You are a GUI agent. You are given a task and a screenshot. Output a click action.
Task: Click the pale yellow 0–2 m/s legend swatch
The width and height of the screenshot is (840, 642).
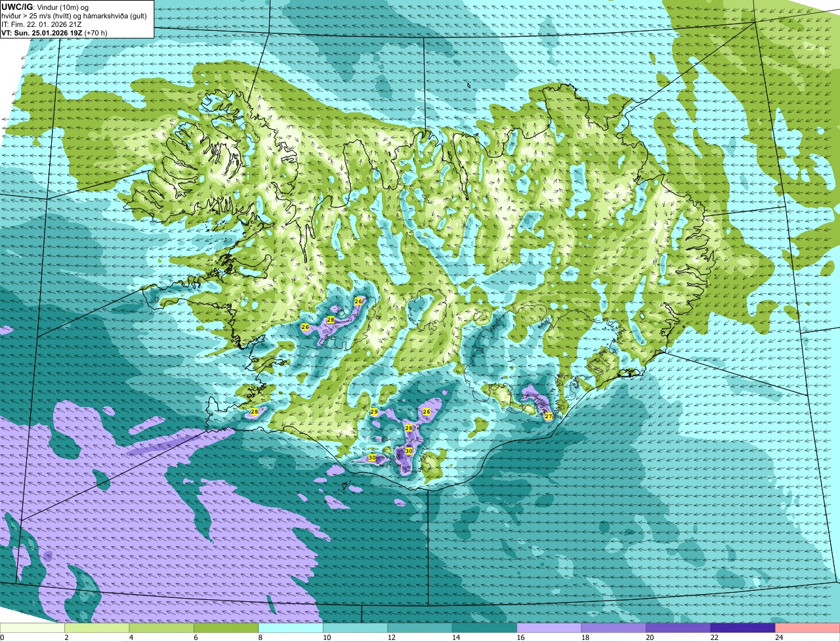click(32, 628)
